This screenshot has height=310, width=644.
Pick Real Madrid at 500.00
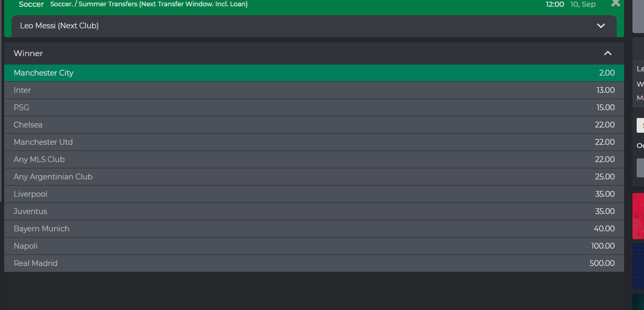point(314,263)
